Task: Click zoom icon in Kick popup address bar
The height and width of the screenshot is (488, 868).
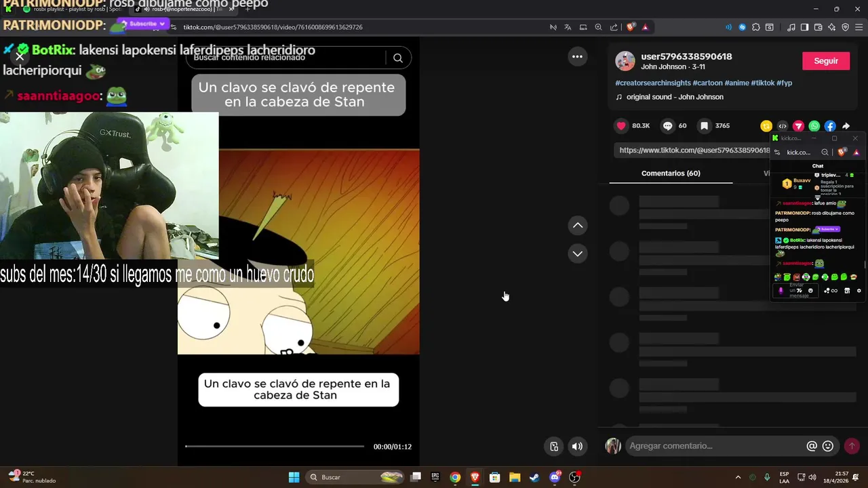Action: 825,152
